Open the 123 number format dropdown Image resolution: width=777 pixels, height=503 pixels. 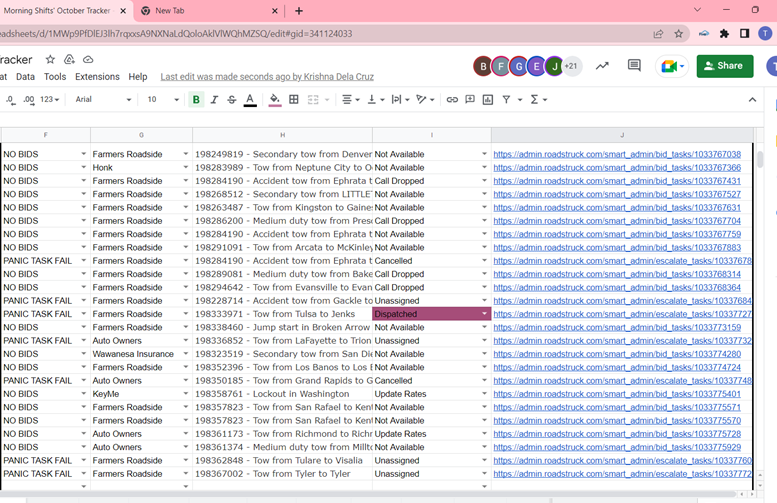click(49, 100)
